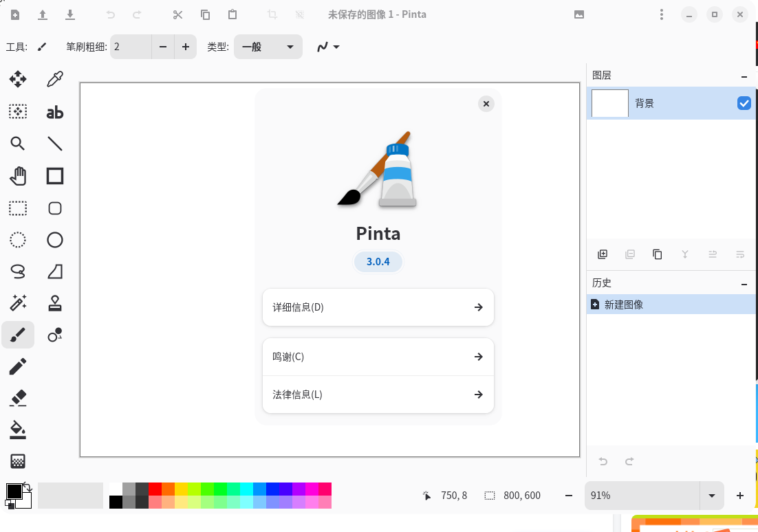758x532 pixels.
Task: Choose the Pan hand tool
Action: point(18,177)
